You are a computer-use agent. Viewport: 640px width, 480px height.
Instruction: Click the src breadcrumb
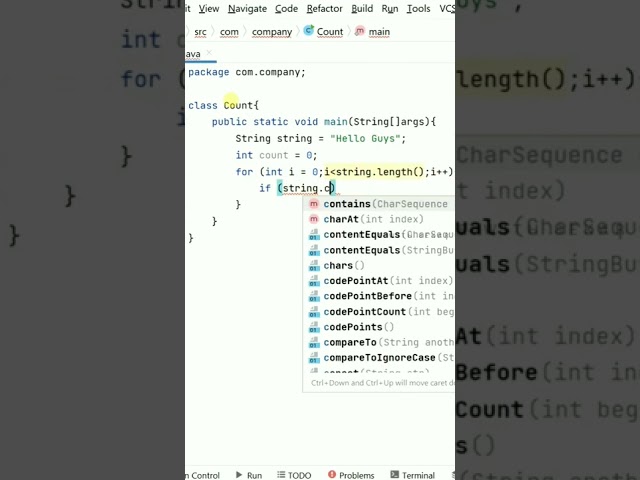tap(200, 32)
